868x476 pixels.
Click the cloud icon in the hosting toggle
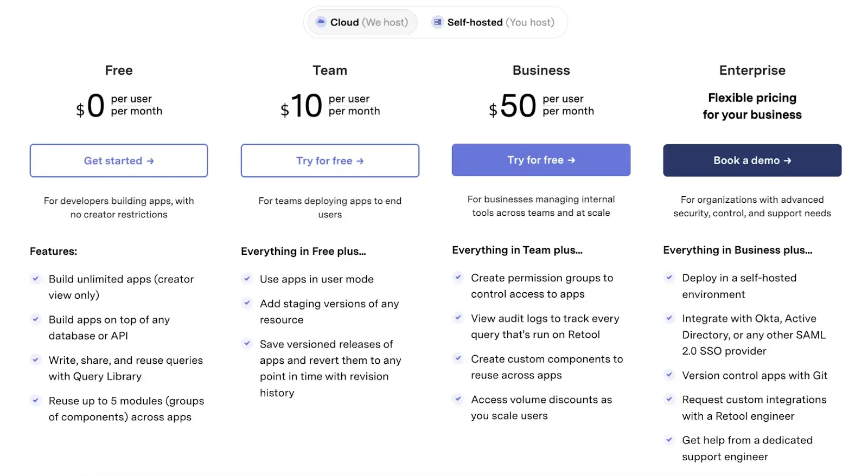tap(321, 22)
